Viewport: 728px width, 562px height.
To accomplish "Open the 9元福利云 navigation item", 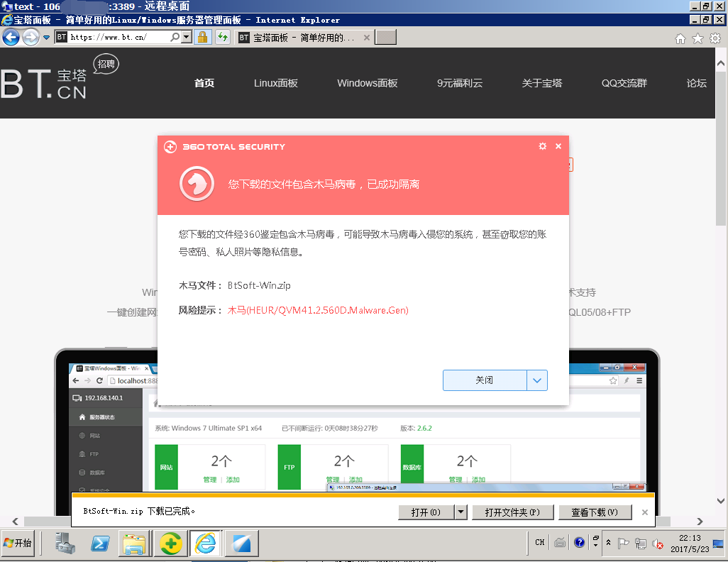I will [x=460, y=83].
